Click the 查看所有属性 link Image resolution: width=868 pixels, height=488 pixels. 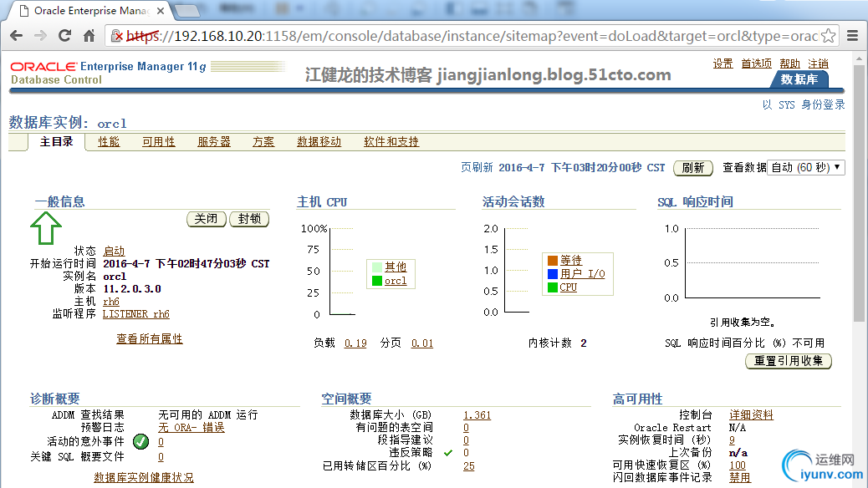[x=150, y=338]
